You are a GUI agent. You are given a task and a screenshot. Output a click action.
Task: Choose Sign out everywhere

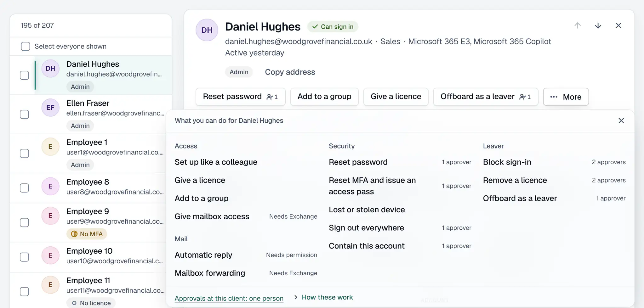(366, 228)
